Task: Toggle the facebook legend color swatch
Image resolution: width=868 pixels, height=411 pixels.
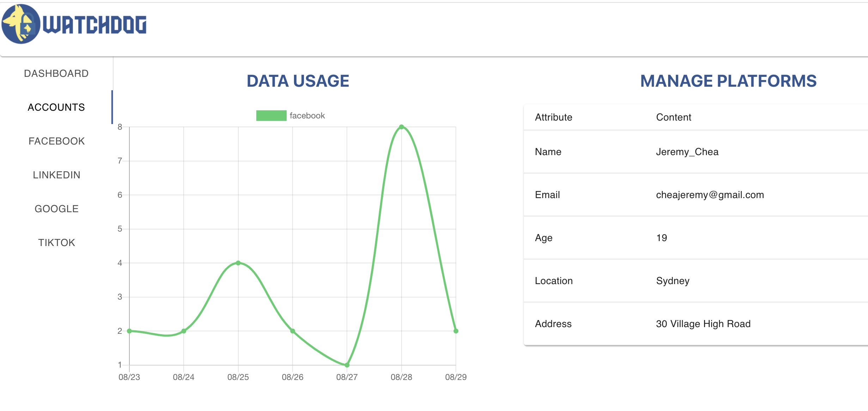Action: click(271, 116)
